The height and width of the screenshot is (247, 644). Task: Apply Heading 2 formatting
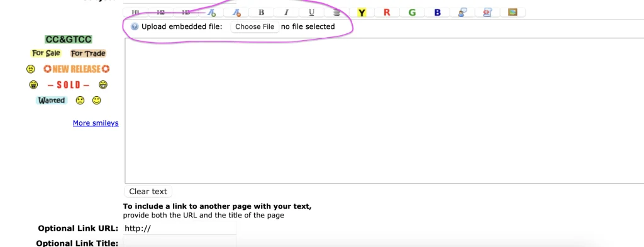(160, 13)
